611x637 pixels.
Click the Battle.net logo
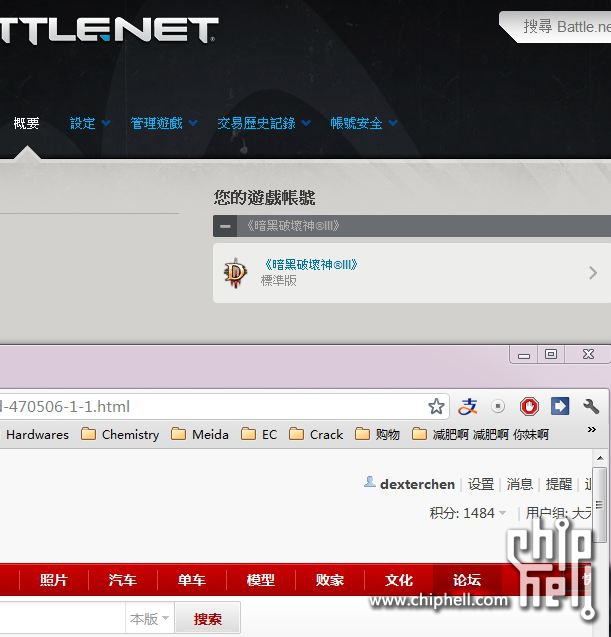pos(109,30)
